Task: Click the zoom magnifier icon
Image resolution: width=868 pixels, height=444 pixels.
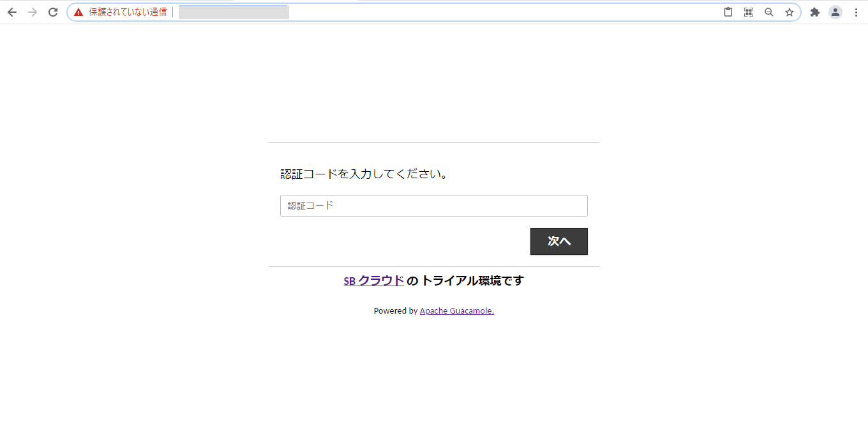Action: point(769,12)
